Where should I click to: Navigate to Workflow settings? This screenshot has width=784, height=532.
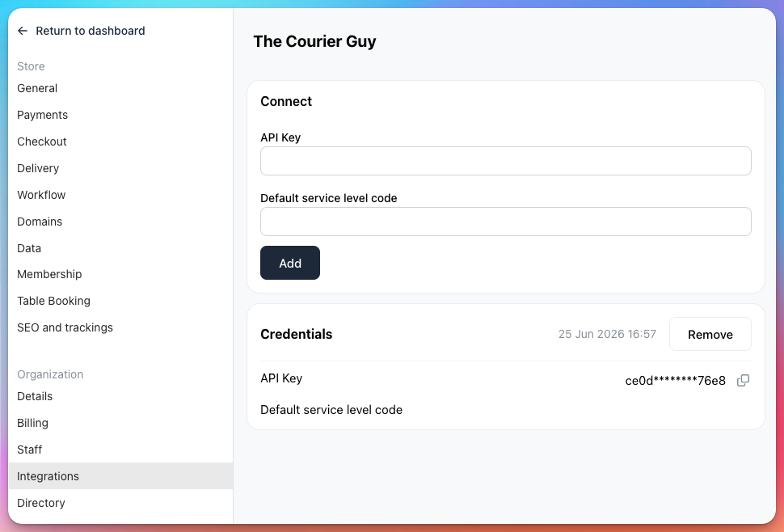(x=41, y=195)
